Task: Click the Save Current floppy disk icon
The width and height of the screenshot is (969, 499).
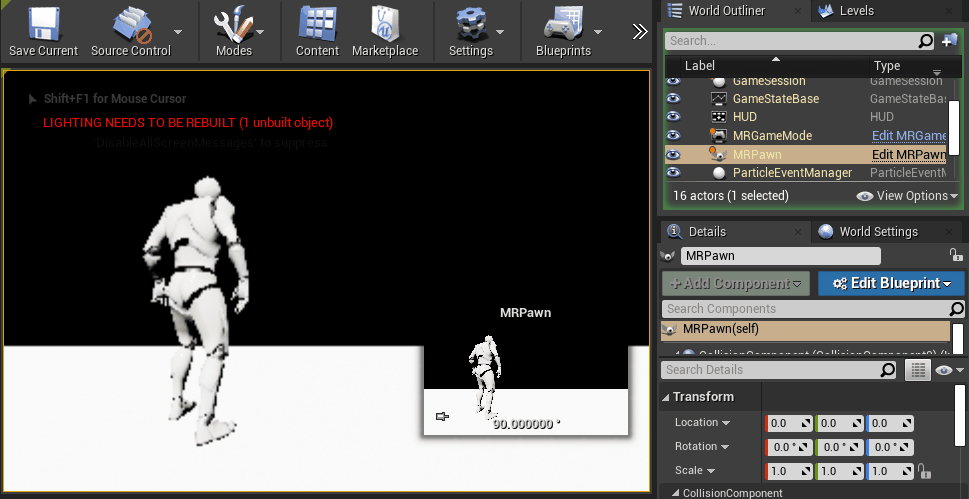Action: [43, 23]
